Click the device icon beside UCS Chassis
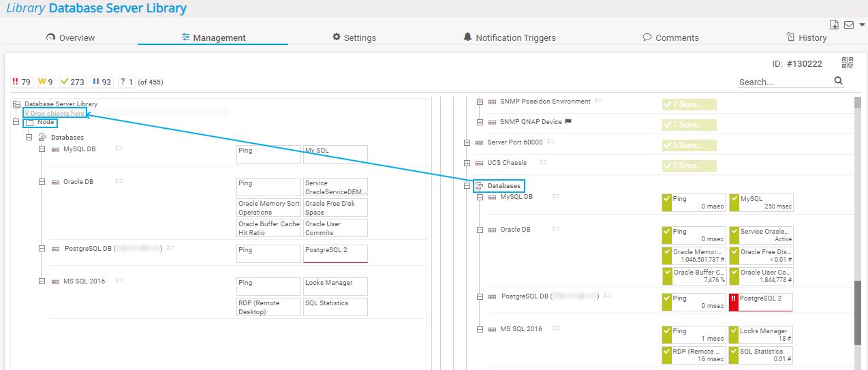This screenshot has height=370, width=868. (479, 163)
